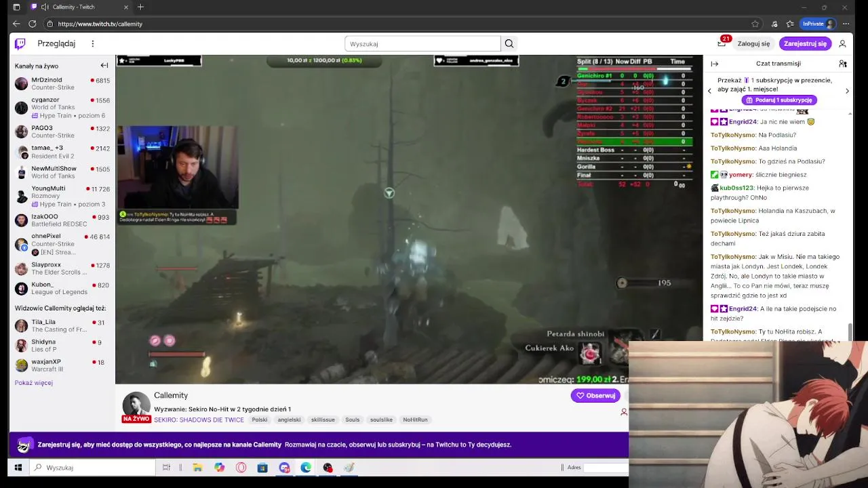This screenshot has height=488, width=868.
Task: Select the soulslike tag
Action: click(381, 420)
